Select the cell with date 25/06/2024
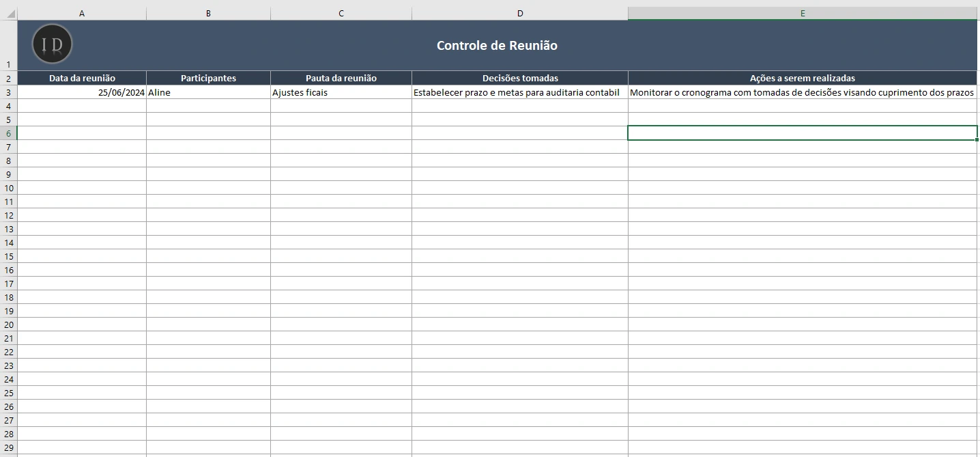The image size is (980, 457). point(82,92)
